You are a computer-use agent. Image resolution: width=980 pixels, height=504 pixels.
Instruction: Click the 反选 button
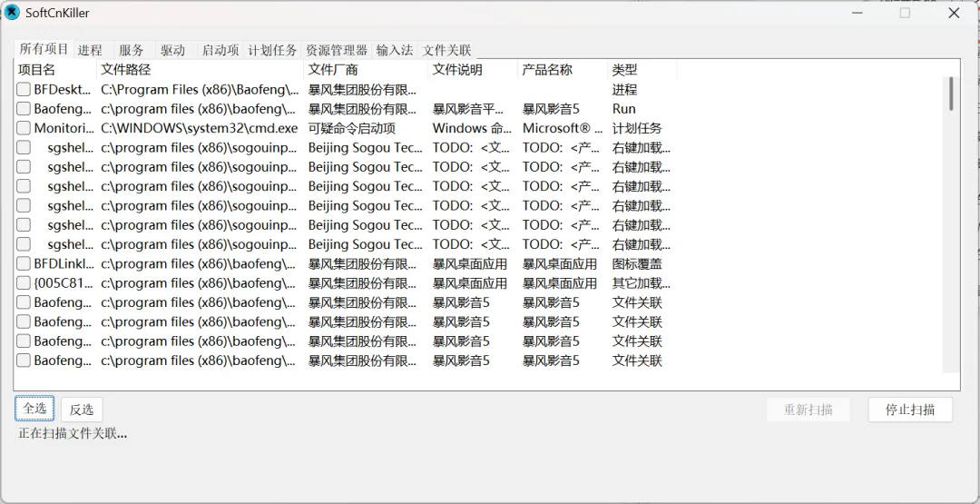82,410
